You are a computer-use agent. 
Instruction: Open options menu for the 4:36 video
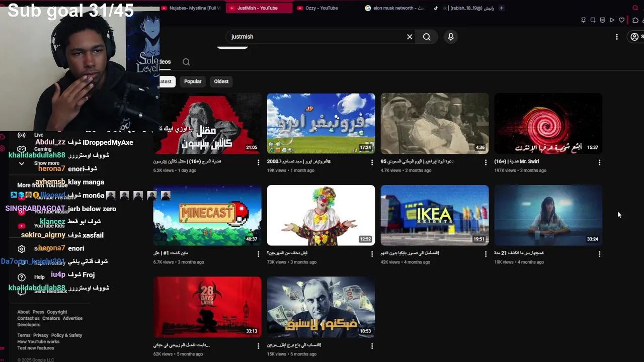click(486, 162)
